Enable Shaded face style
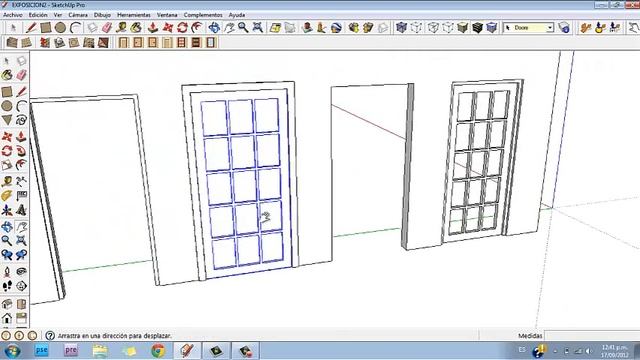Image resolution: width=640 pixels, height=360 pixels. click(x=462, y=28)
